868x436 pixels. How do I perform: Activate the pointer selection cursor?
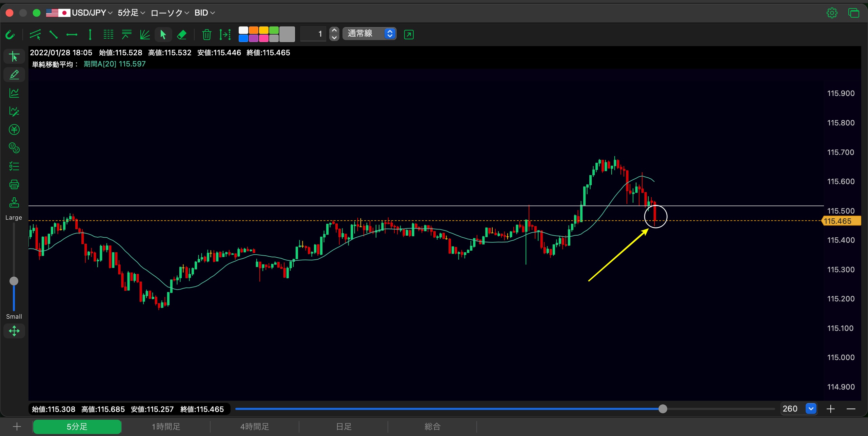tap(163, 35)
